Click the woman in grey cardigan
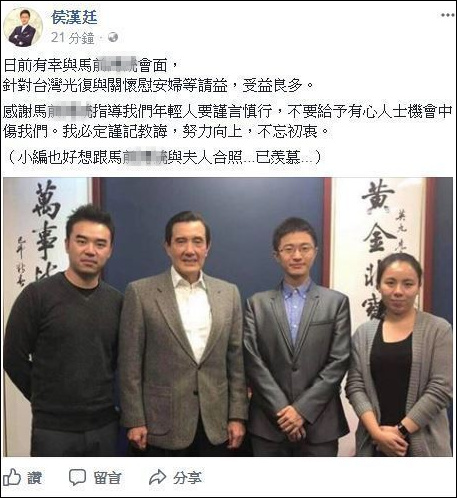 [x=400, y=357]
